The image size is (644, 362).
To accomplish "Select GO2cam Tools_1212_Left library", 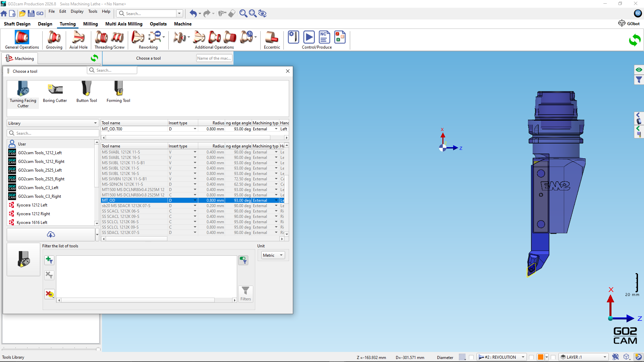I will (40, 153).
